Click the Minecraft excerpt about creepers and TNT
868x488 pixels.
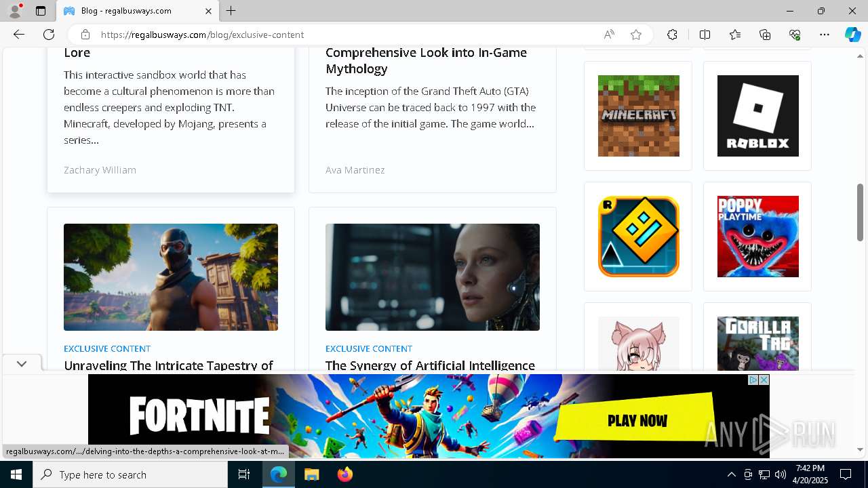170,107
